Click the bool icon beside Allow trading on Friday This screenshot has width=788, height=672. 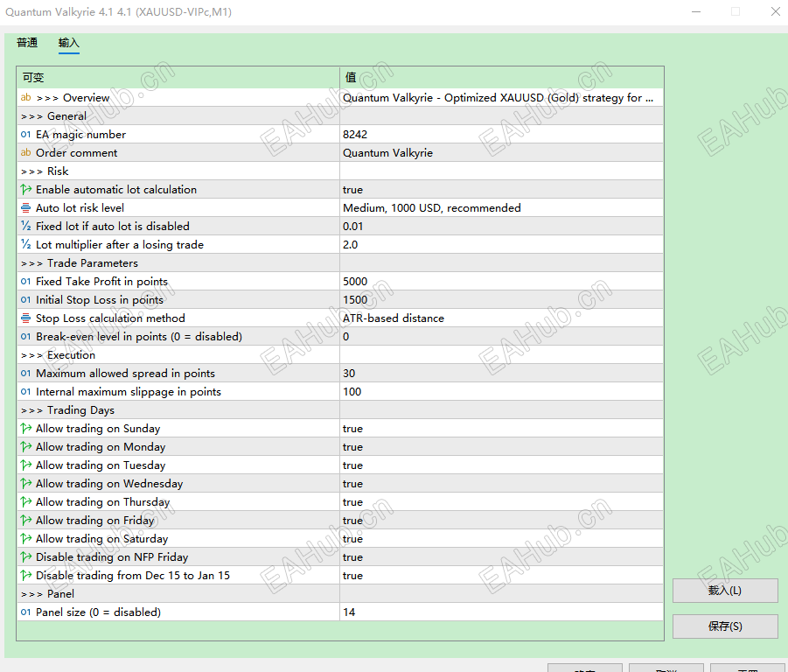(x=25, y=521)
